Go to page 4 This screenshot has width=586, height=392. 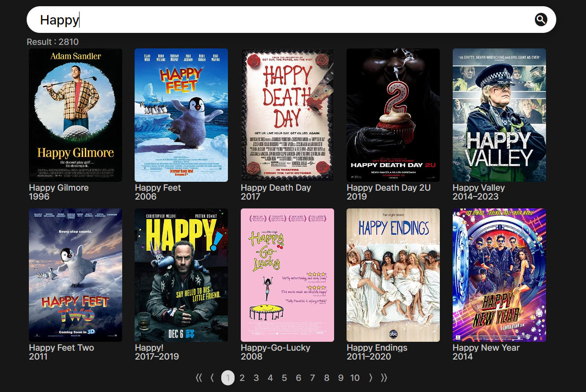[270, 378]
